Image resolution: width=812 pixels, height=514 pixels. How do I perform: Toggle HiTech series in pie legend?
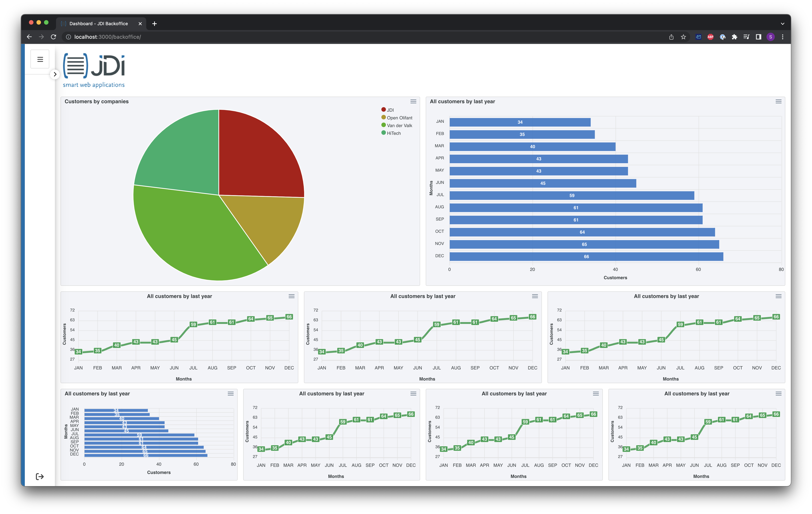coord(391,133)
